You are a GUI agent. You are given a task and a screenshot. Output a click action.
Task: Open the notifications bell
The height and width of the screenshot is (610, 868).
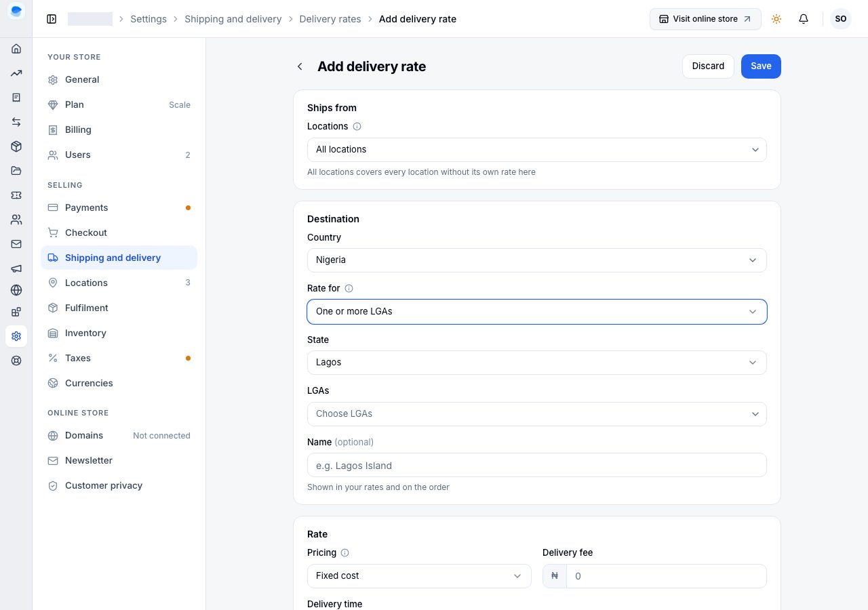pyautogui.click(x=804, y=19)
